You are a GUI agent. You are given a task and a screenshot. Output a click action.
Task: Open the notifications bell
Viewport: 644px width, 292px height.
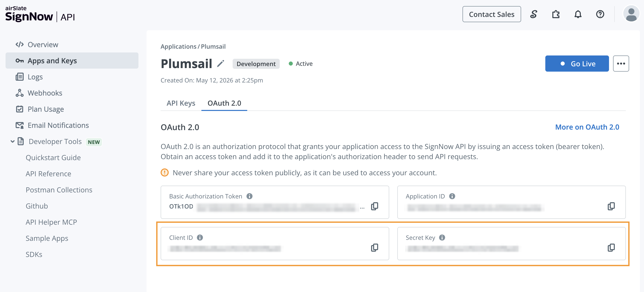pos(578,14)
